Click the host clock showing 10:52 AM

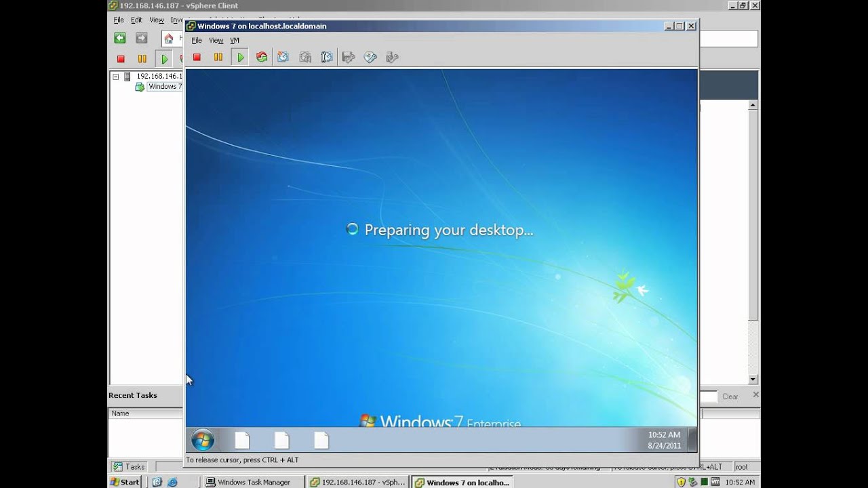tap(740, 483)
